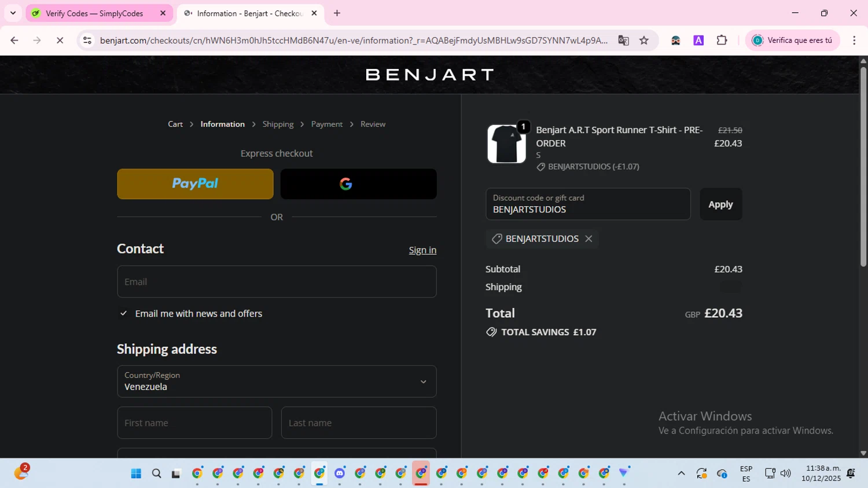
Task: Open the tab search dropdown arrow
Action: click(x=13, y=13)
